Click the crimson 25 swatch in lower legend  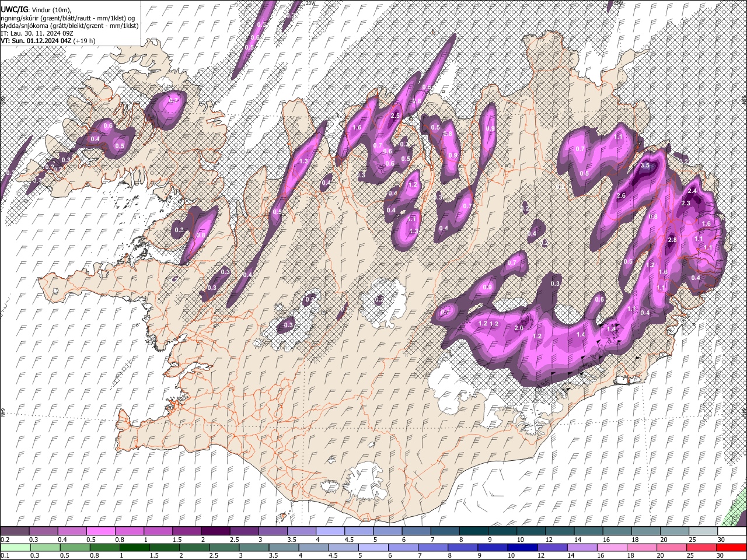pos(702,547)
